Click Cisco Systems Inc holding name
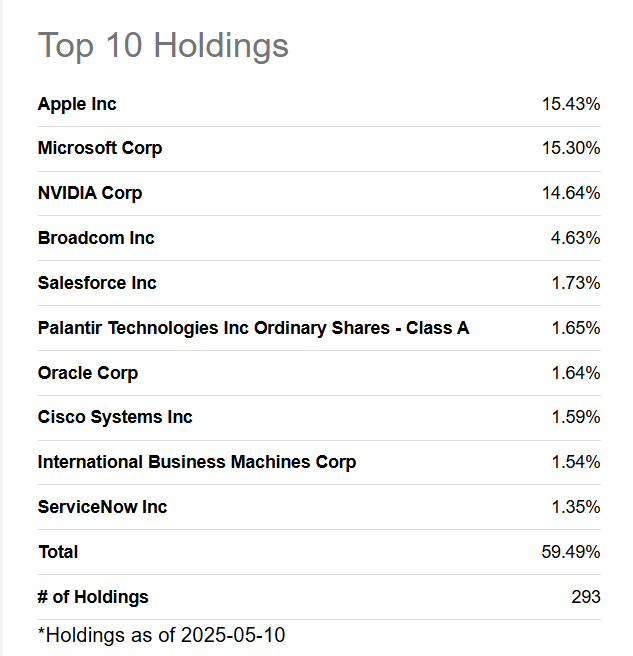The width and height of the screenshot is (633, 656). coord(115,417)
